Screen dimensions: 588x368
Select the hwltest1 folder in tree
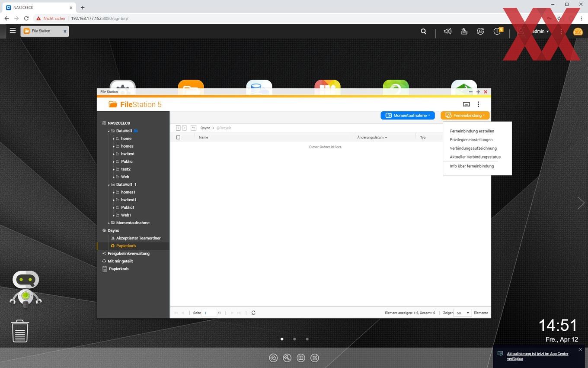tap(129, 200)
